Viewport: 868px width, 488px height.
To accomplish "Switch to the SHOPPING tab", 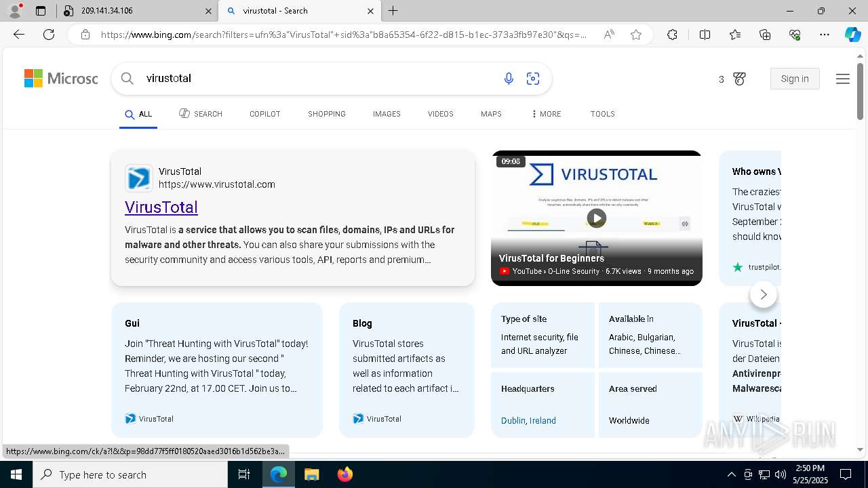I will [x=327, y=114].
